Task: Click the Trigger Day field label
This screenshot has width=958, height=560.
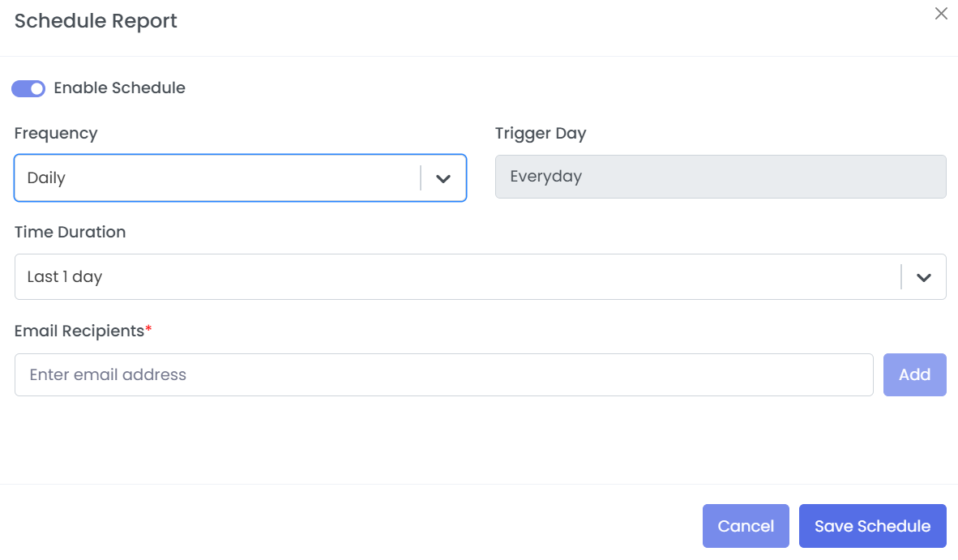Action: pyautogui.click(x=541, y=134)
